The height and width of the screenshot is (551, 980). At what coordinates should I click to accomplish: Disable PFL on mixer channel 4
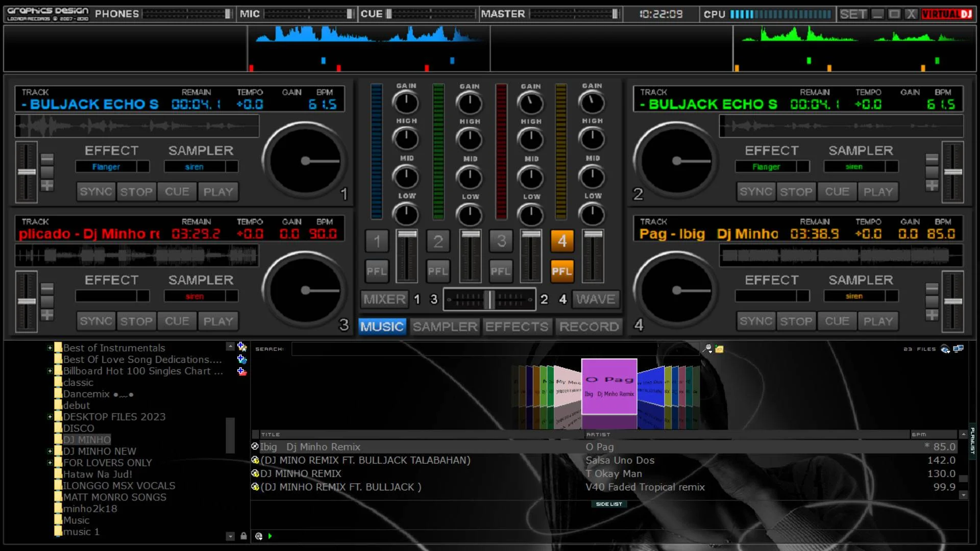(x=562, y=271)
